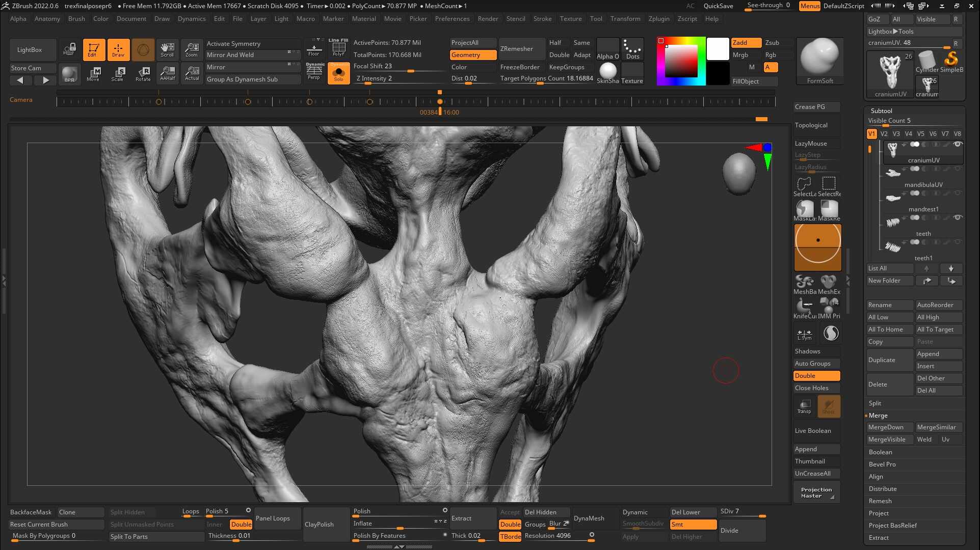The image size is (980, 550).
Task: Click the white main color swatch
Action: click(x=718, y=49)
